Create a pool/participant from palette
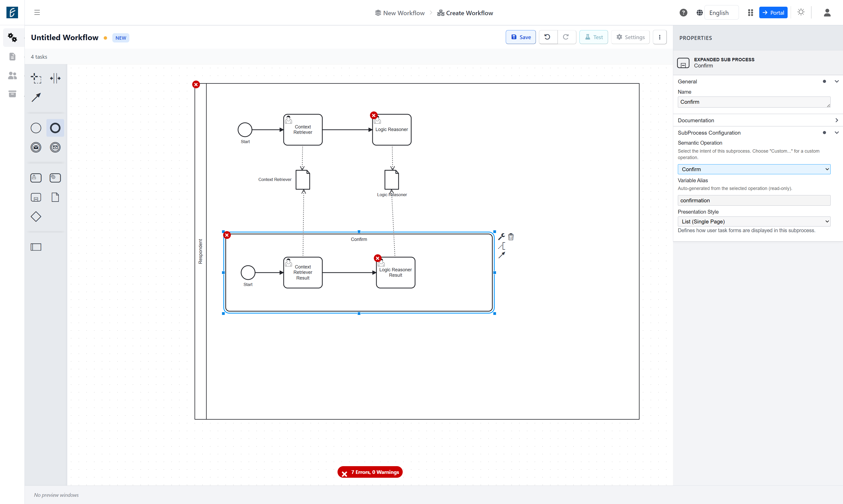 point(36,247)
